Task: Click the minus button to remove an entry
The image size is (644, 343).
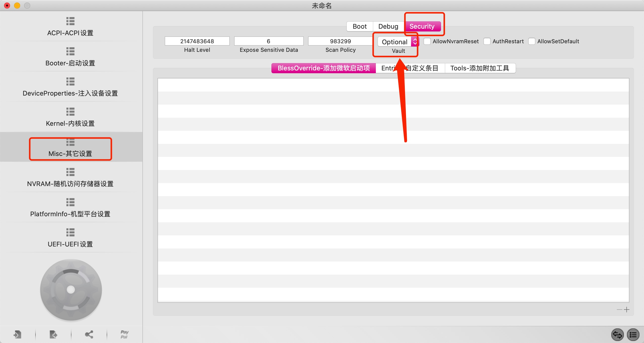Action: click(x=620, y=310)
